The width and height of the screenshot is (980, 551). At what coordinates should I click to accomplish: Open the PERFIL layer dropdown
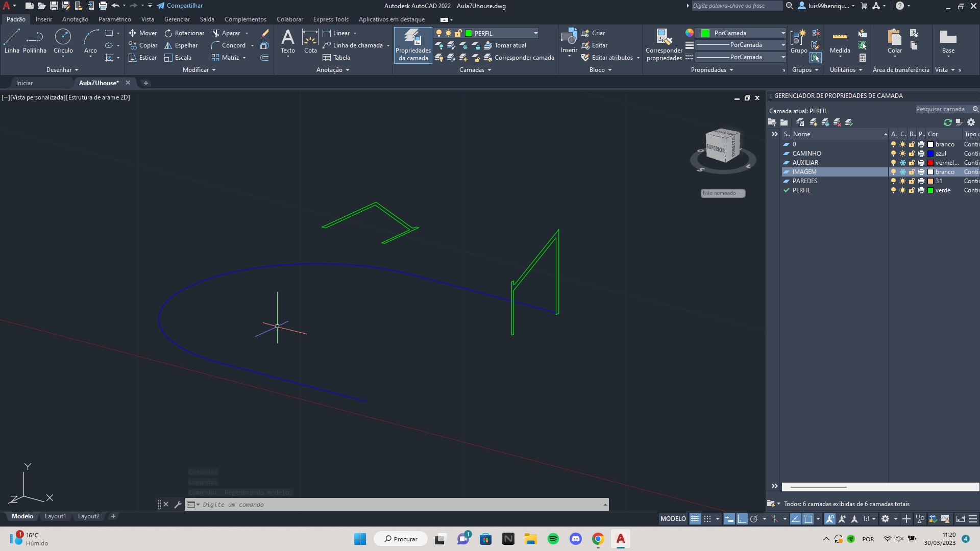coord(535,33)
